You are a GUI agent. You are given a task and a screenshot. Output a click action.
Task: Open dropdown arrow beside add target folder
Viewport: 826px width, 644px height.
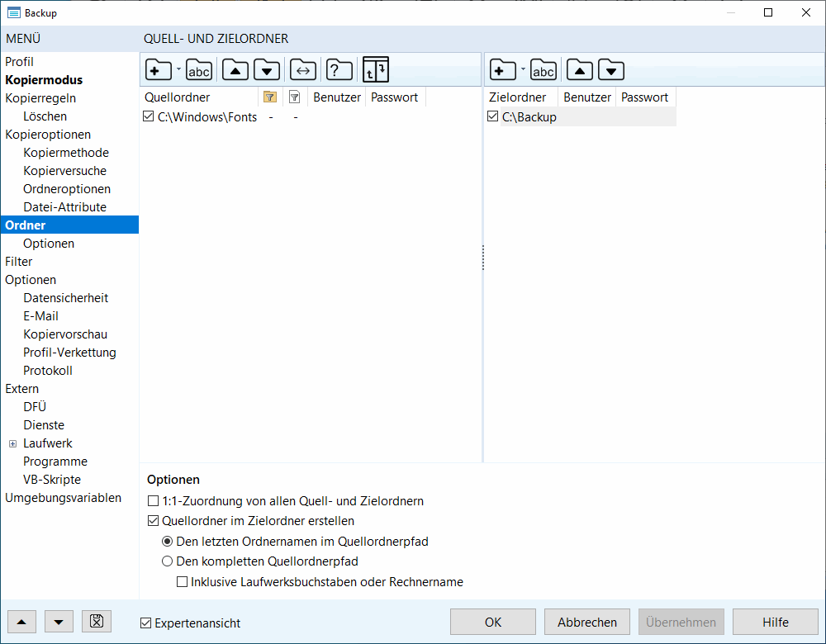523,71
